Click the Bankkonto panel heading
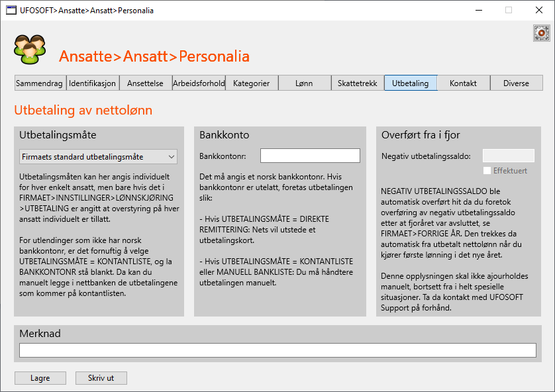Viewport: 555px width, 392px height. tap(225, 135)
